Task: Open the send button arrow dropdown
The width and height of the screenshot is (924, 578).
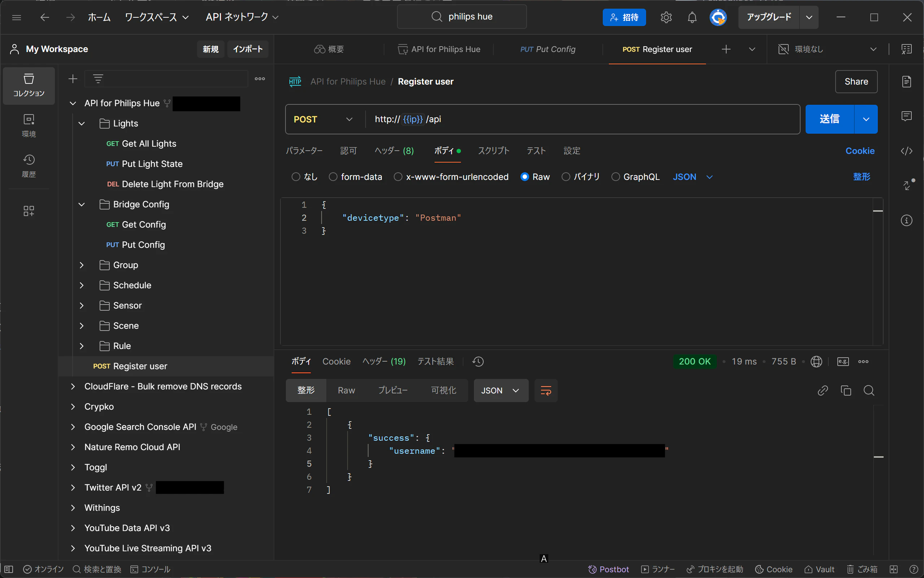Action: [866, 119]
